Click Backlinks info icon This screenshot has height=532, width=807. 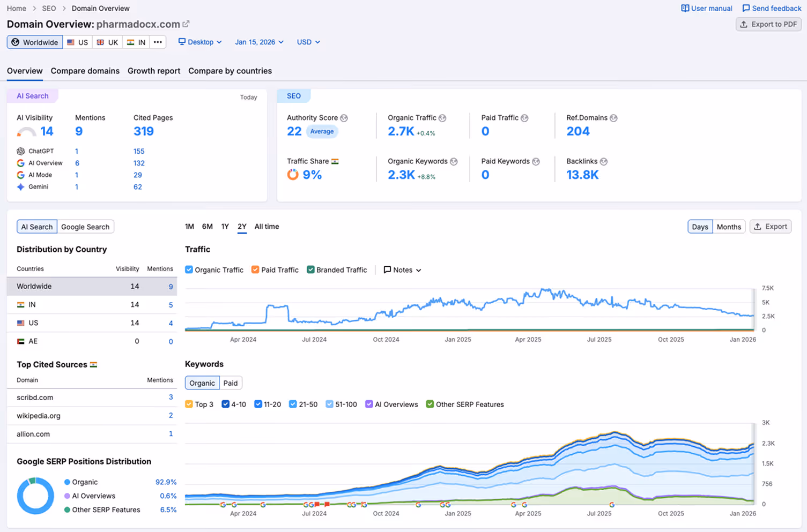click(604, 161)
